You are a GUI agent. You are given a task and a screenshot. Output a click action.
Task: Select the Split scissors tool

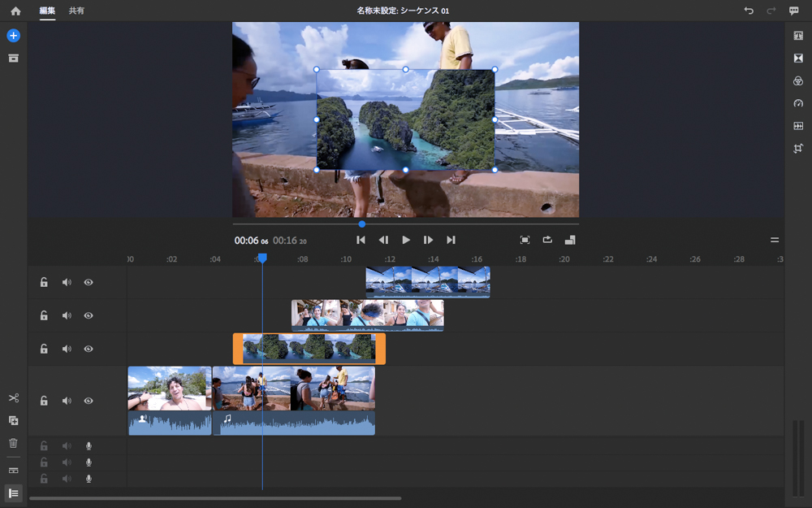click(14, 398)
